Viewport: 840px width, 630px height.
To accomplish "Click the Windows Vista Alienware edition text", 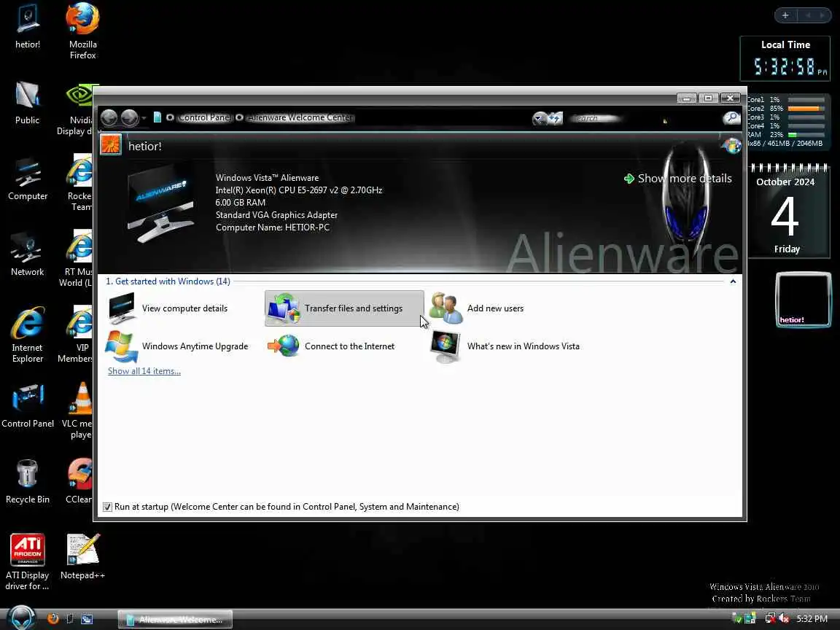I will (267, 178).
